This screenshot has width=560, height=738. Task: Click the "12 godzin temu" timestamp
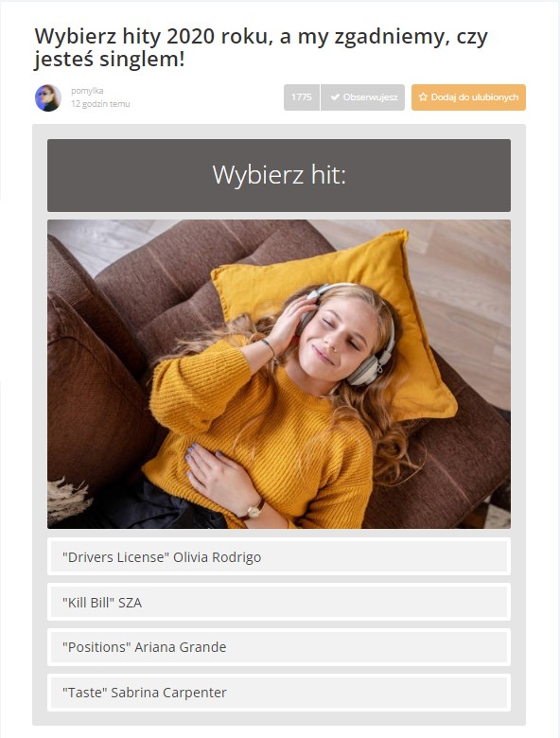(x=100, y=103)
